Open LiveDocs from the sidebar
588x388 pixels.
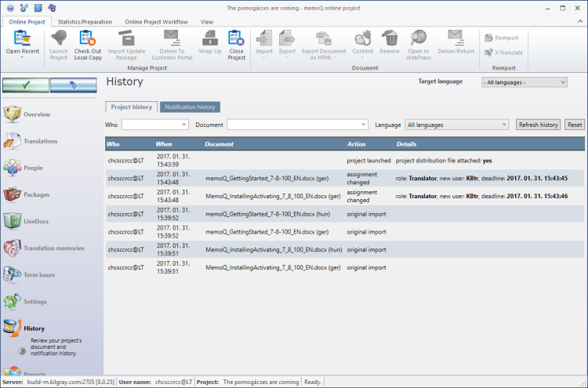point(36,221)
